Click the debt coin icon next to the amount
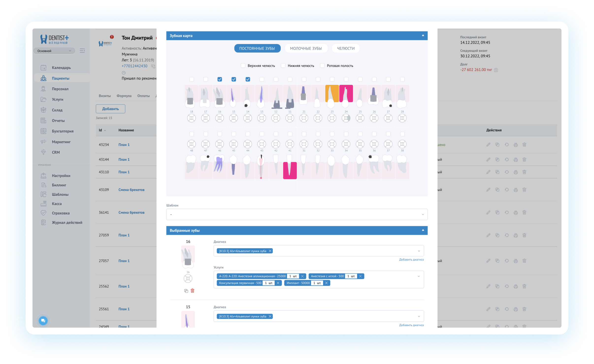The width and height of the screenshot is (594, 364). coord(496,70)
